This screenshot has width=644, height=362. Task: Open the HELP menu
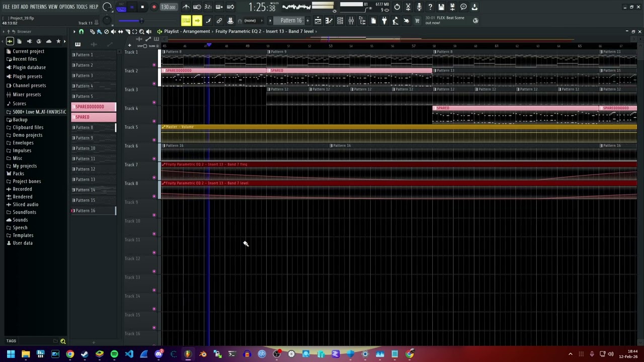click(94, 7)
